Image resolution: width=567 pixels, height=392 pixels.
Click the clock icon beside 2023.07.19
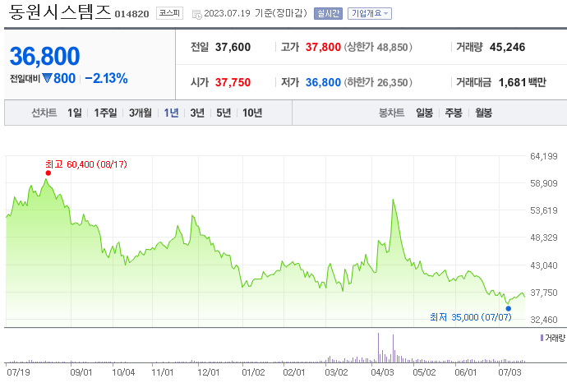pos(196,15)
